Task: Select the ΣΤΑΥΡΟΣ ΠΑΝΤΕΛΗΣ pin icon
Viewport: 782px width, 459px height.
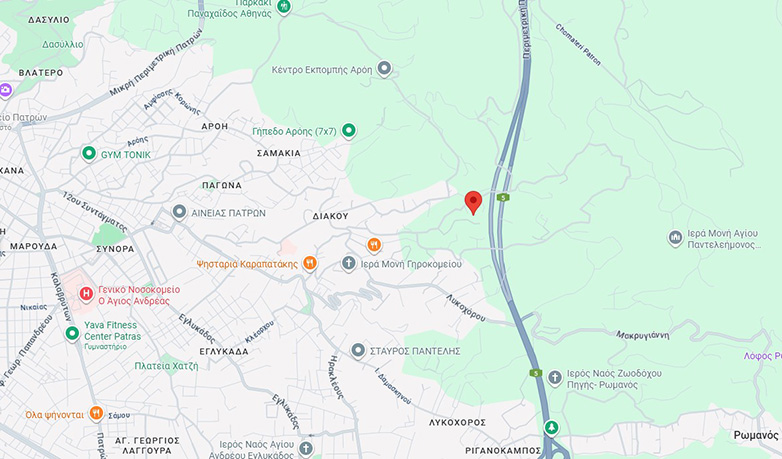Action: coord(358,350)
